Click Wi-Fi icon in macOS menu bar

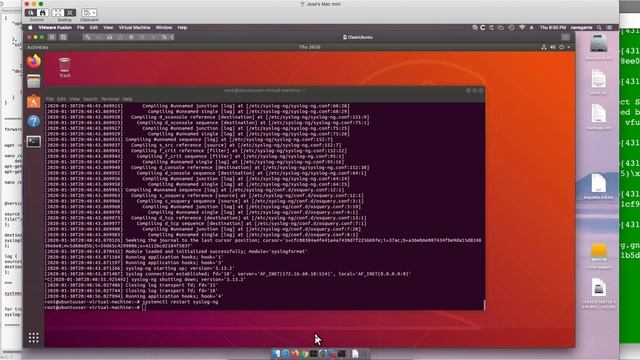(522, 27)
